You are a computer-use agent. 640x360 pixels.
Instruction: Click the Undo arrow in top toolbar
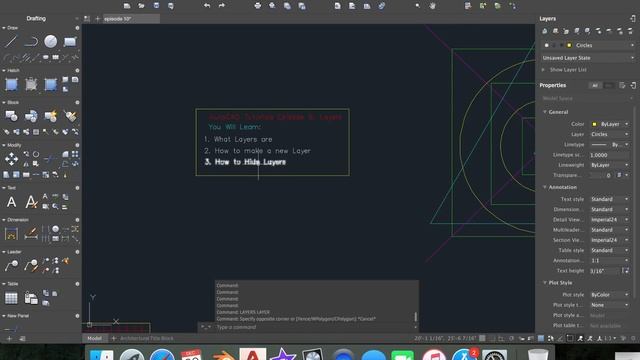(207, 6)
